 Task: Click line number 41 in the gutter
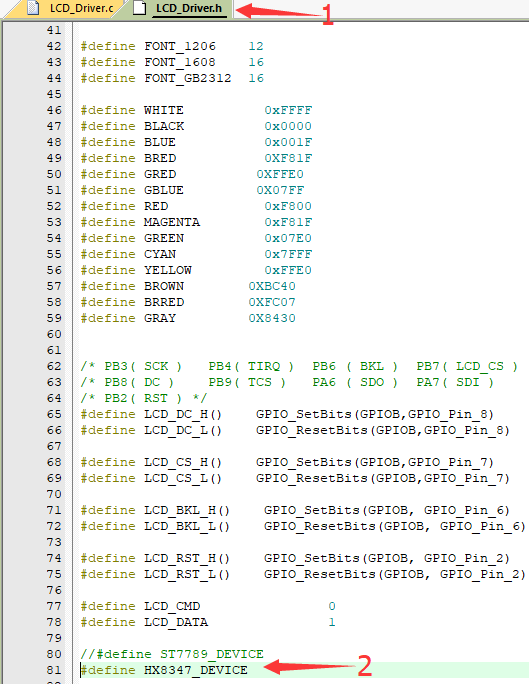[54, 30]
